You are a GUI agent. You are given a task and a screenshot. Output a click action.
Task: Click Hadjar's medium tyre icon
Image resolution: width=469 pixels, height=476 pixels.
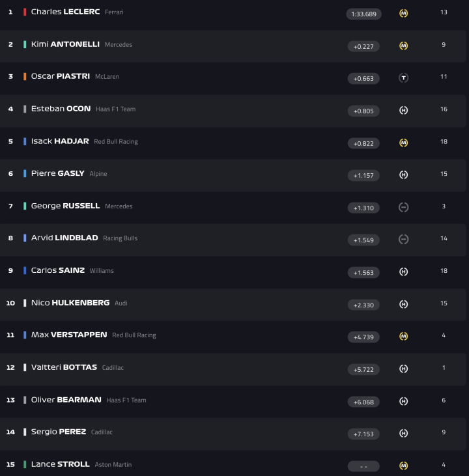coord(403,143)
